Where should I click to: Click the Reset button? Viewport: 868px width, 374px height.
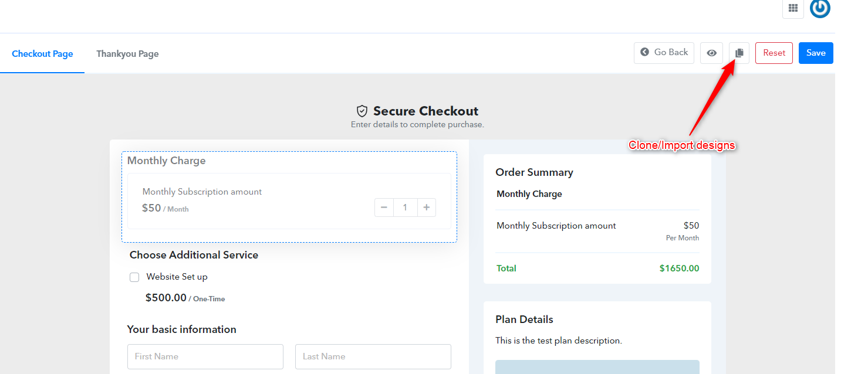click(774, 53)
